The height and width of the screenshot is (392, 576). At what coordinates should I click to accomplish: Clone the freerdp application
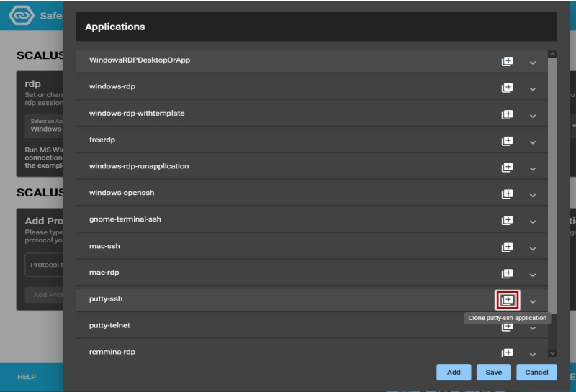pos(507,141)
